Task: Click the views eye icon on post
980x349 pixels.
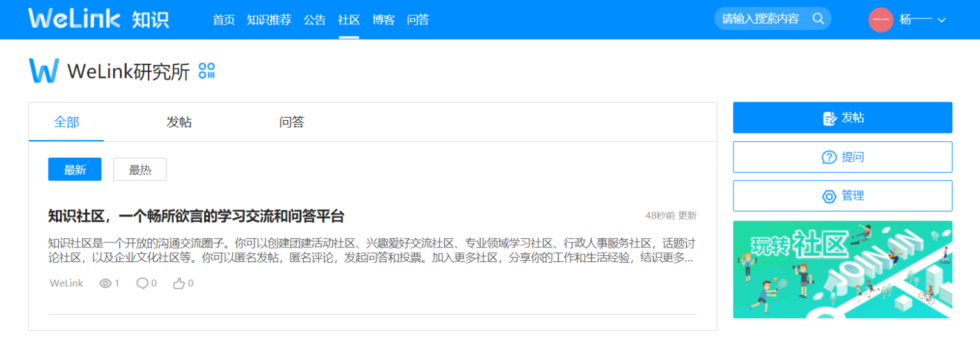Action: click(x=106, y=283)
